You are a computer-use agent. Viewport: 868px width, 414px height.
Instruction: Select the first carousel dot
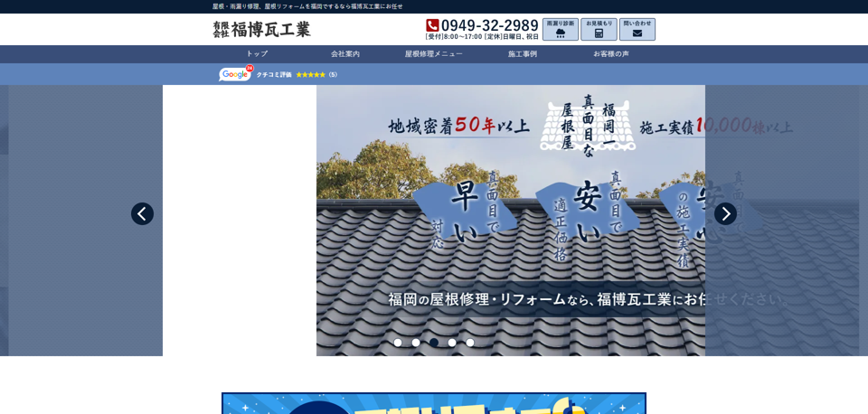(398, 343)
